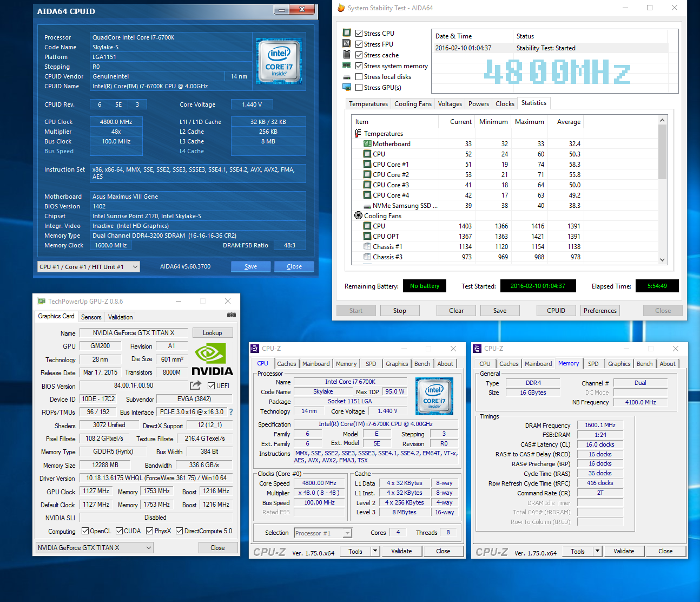Click the CPU-Z title icon in CPU tab window
The width and height of the screenshot is (700, 602).
255,349
